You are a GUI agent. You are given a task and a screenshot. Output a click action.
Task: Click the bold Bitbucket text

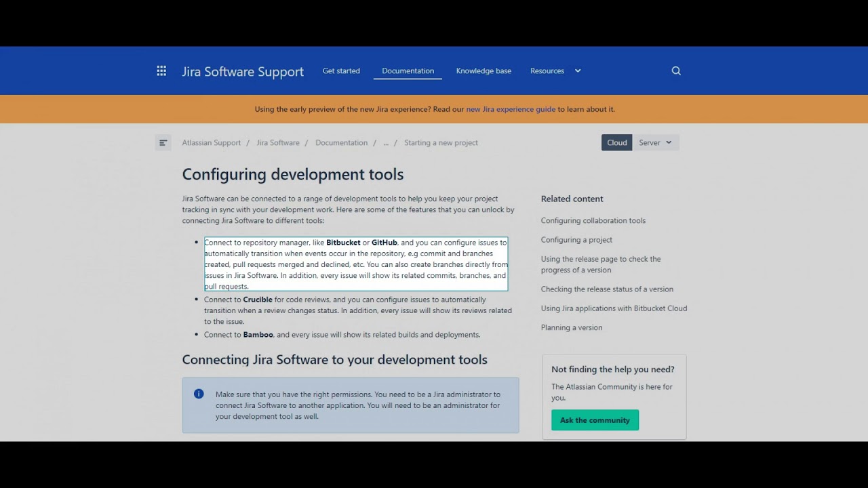pos(343,243)
